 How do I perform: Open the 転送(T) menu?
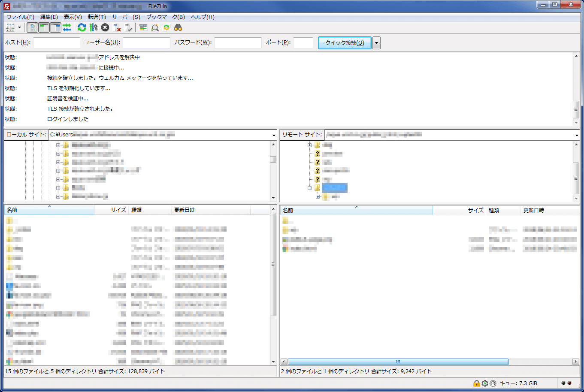coord(97,17)
